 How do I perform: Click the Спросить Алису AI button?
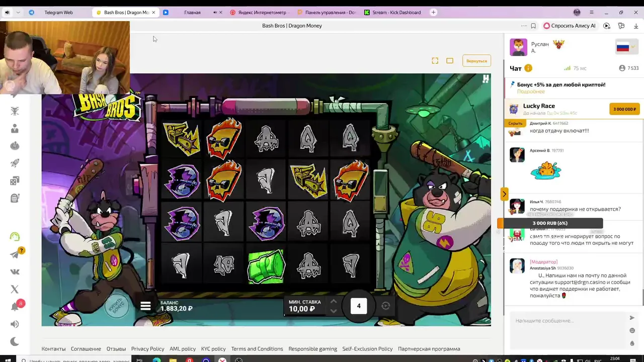click(x=570, y=26)
